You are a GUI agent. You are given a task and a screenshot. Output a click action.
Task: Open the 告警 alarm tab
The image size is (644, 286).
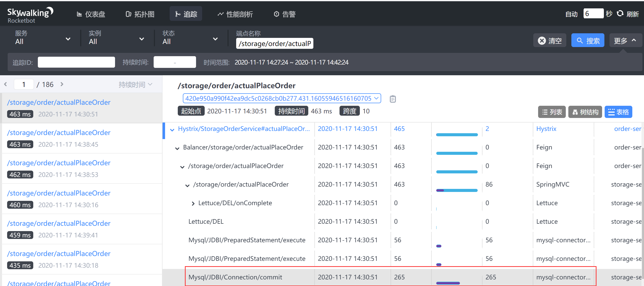(285, 14)
